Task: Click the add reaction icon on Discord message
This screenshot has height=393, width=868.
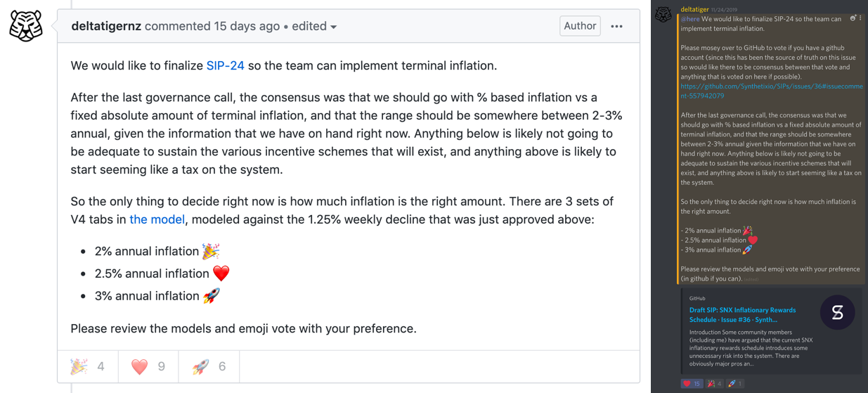Action: pyautogui.click(x=853, y=18)
